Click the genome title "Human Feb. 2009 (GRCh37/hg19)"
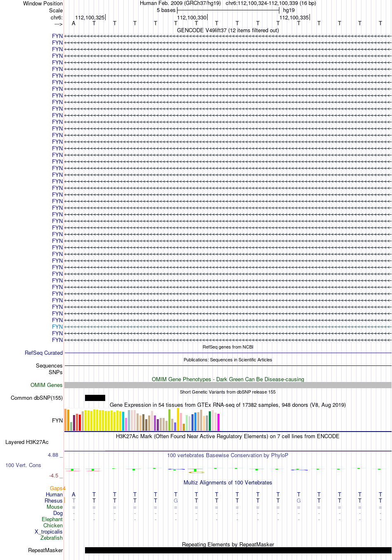 tap(180, 3)
